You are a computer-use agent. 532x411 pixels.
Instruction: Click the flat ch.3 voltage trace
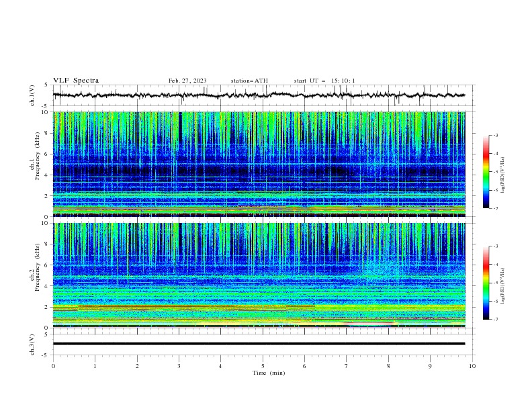[259, 344]
